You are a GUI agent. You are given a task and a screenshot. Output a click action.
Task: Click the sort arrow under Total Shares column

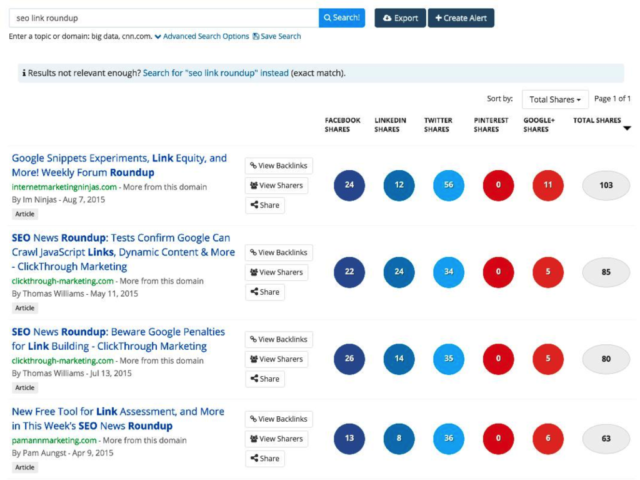pyautogui.click(x=627, y=129)
